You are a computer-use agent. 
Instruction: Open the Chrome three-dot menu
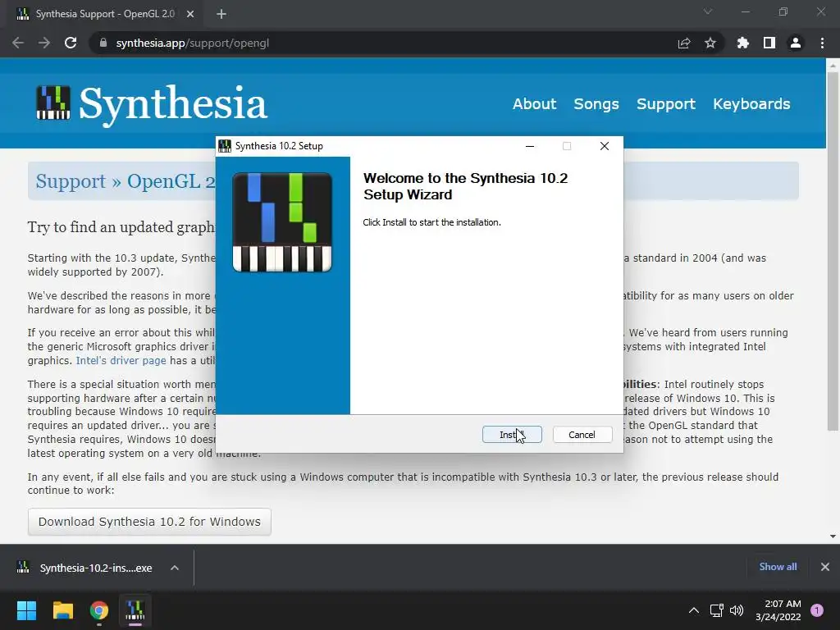click(x=822, y=43)
